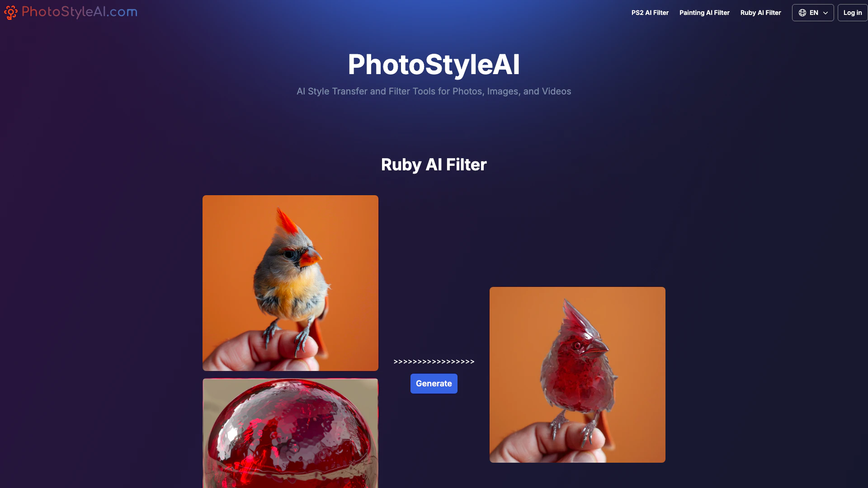Image resolution: width=868 pixels, height=488 pixels.
Task: Open the PS2 AI Filter page
Action: click(x=650, y=13)
